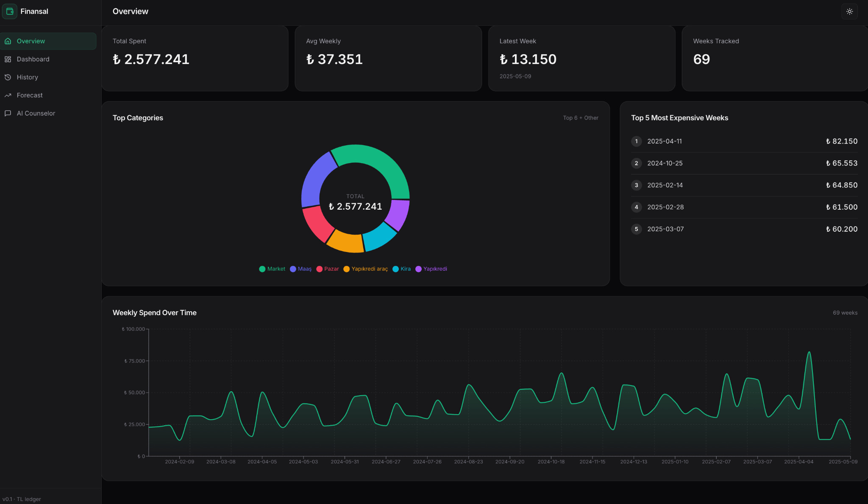The height and width of the screenshot is (504, 868).
Task: Click the last x-axis label 2025-05-09
Action: 843,462
